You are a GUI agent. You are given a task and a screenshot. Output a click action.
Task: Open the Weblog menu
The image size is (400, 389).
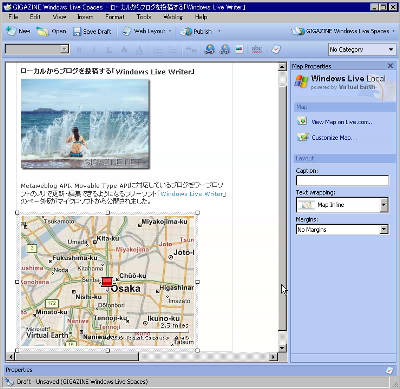click(x=173, y=16)
